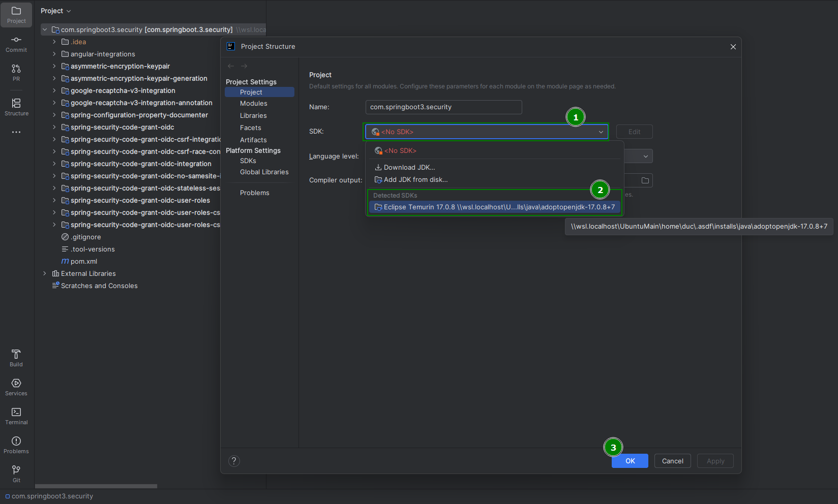Click the SDK Edit button
Image resolution: width=838 pixels, height=504 pixels.
tap(635, 132)
